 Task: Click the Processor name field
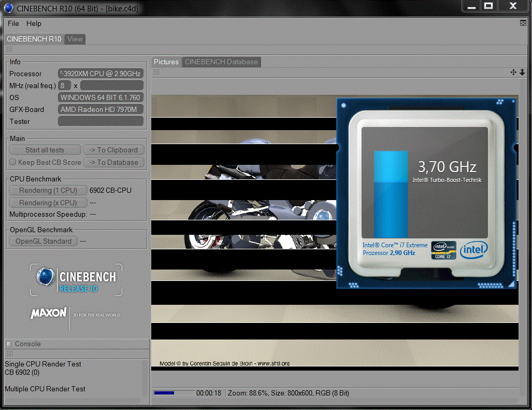click(x=101, y=74)
